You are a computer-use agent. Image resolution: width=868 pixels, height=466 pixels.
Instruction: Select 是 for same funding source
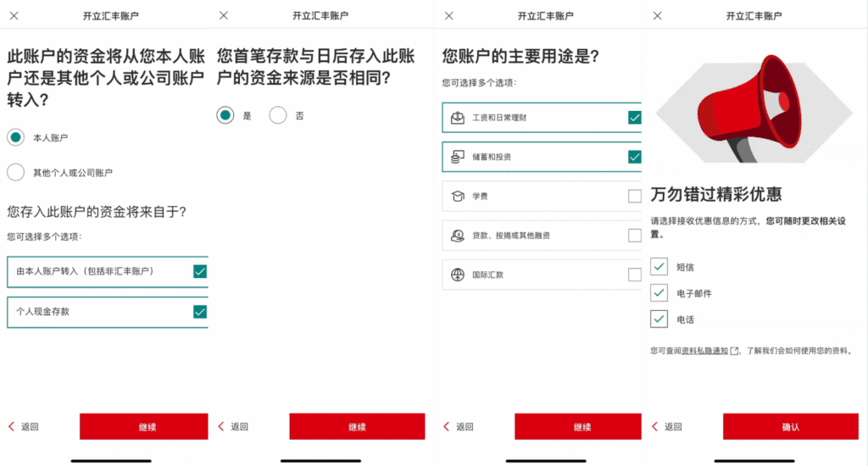pos(225,115)
